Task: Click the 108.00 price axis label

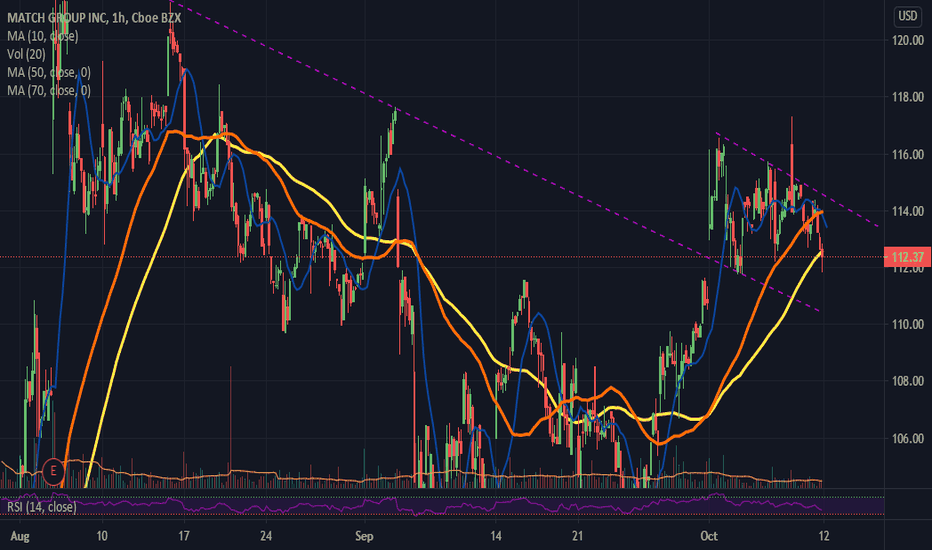Action: (x=908, y=381)
